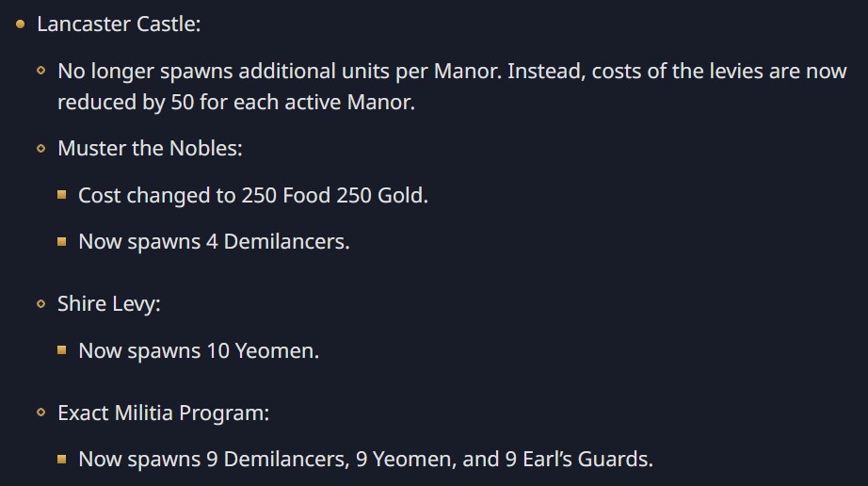Image resolution: width=868 pixels, height=486 pixels.
Task: Click the 'reduced by 50 for each active Manor' line
Action: [235, 102]
